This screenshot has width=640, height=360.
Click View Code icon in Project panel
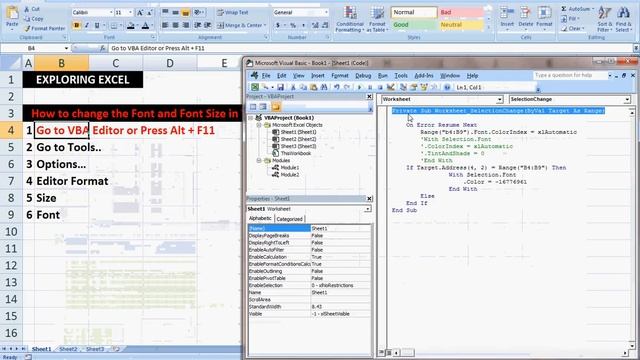click(x=253, y=107)
